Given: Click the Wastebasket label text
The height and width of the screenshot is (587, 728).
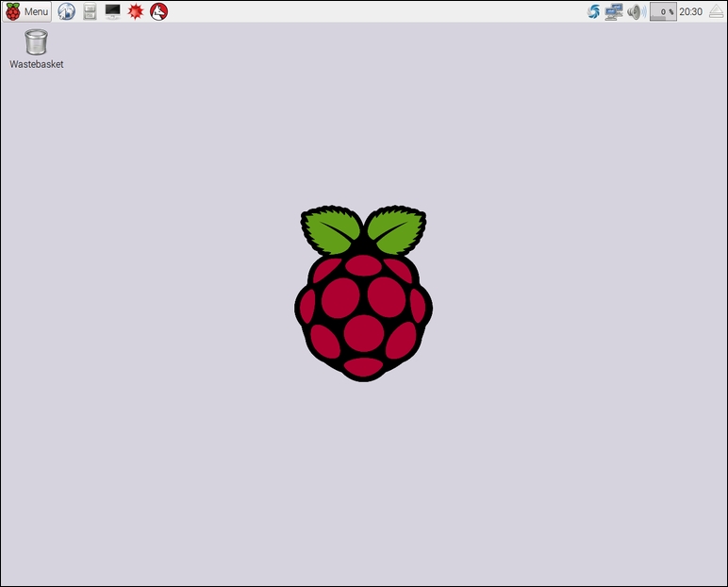Looking at the screenshot, I should [36, 64].
